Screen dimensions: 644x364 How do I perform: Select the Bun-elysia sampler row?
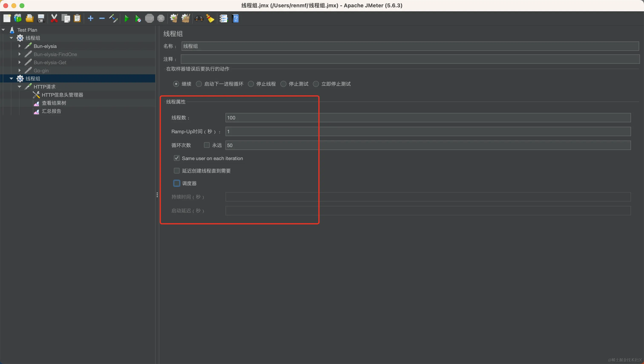45,46
